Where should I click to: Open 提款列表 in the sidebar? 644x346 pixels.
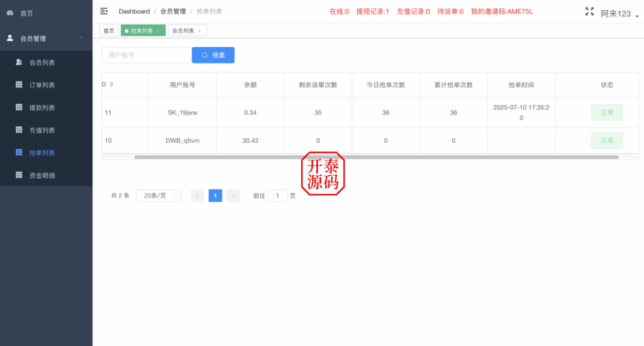pos(42,108)
